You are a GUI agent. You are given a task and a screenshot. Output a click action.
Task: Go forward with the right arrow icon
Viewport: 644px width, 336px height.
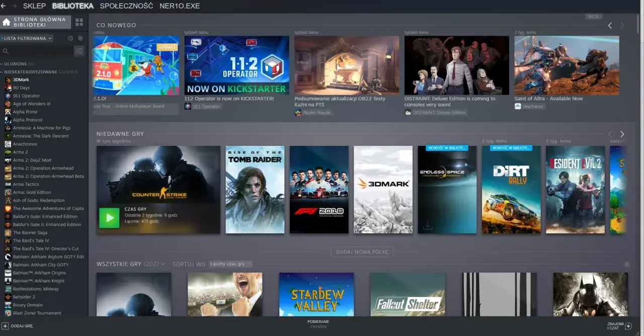14,6
